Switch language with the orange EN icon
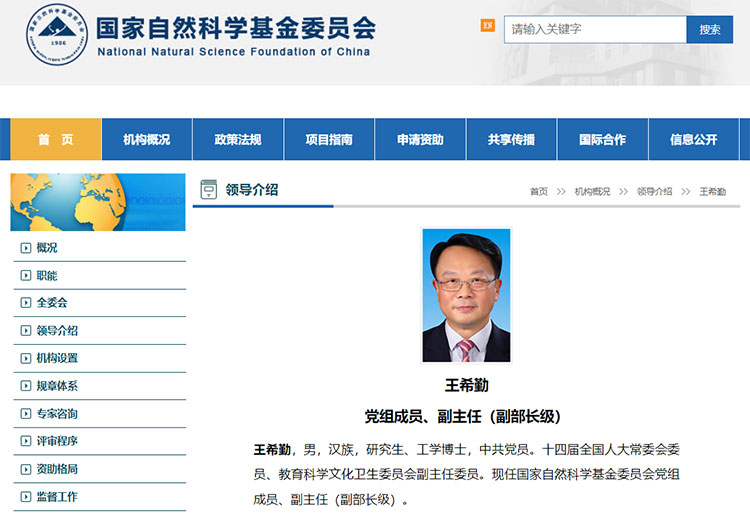The width and height of the screenshot is (750, 524). click(x=487, y=25)
